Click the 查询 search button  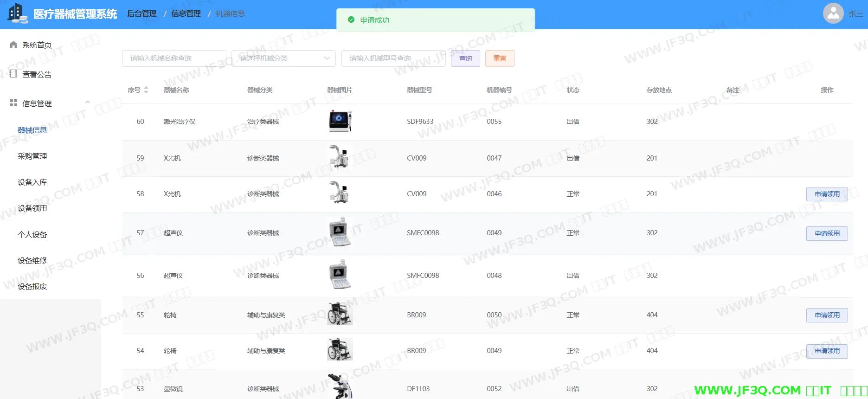point(465,58)
